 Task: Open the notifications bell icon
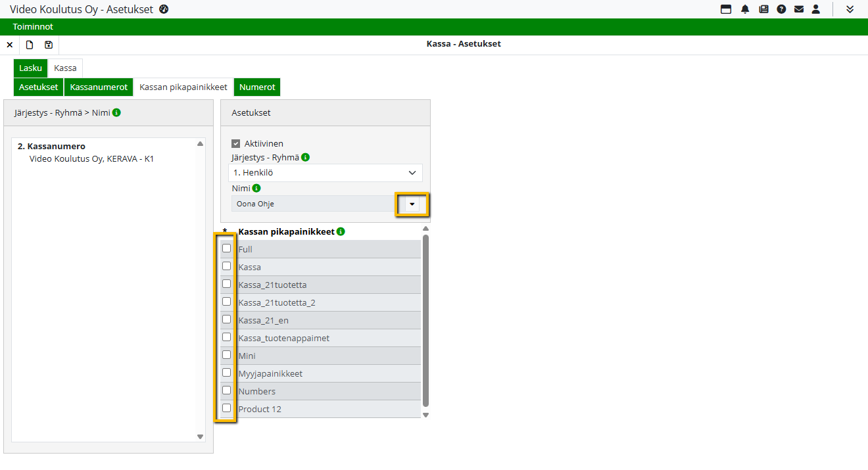(x=745, y=9)
